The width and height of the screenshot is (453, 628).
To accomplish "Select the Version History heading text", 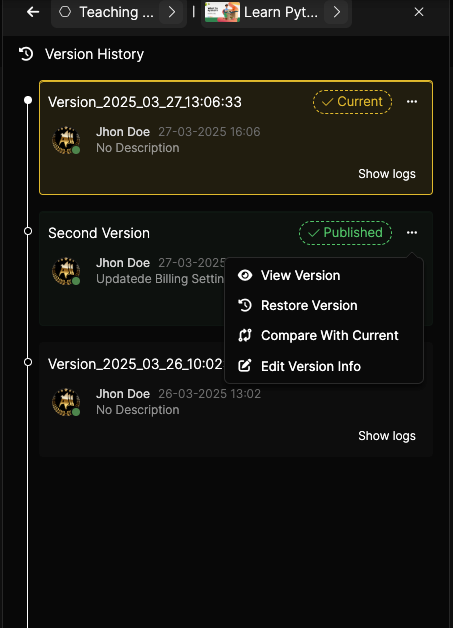I will pos(94,54).
